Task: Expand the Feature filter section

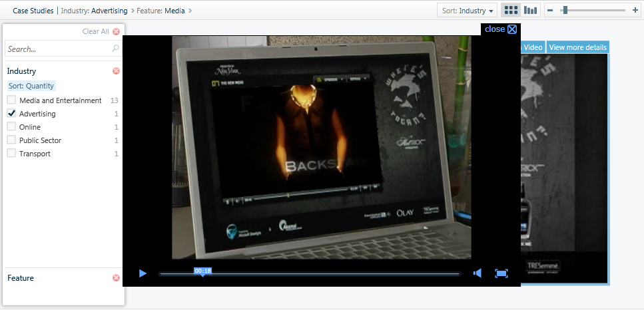Action: pos(21,278)
